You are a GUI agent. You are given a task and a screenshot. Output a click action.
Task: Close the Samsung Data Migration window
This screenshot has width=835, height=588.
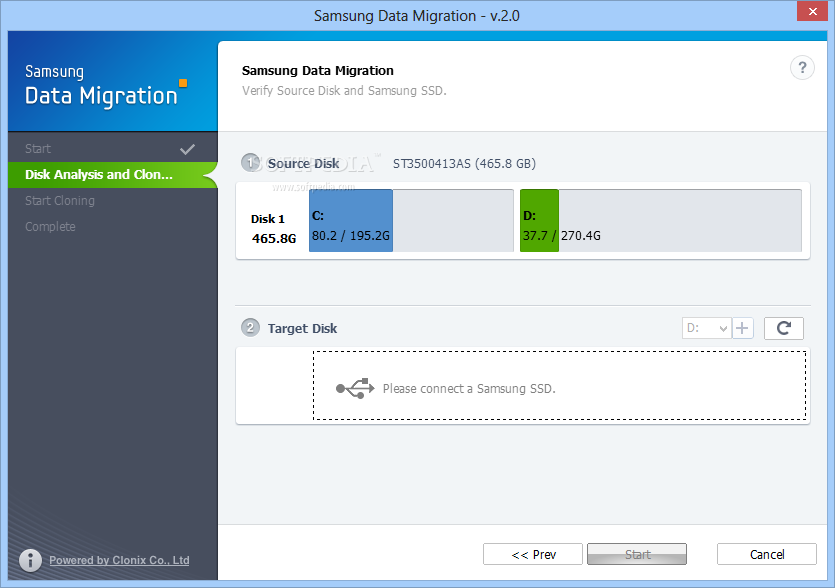[x=812, y=11]
